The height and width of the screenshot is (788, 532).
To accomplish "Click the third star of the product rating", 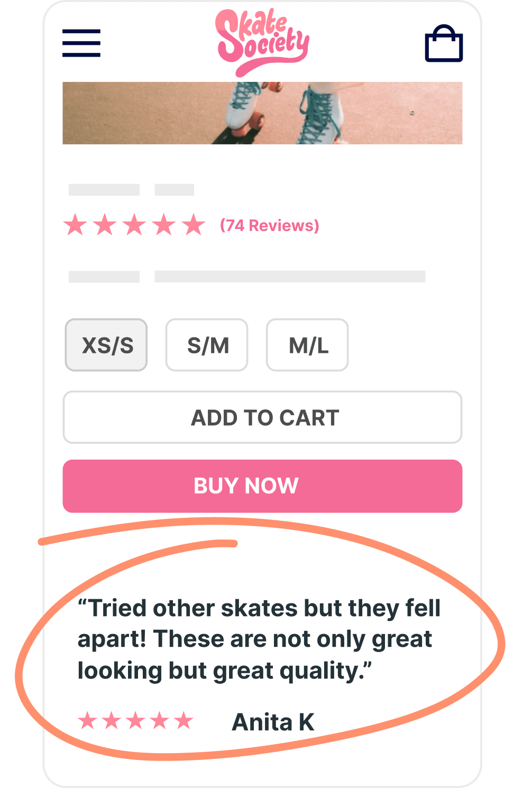I will [135, 225].
